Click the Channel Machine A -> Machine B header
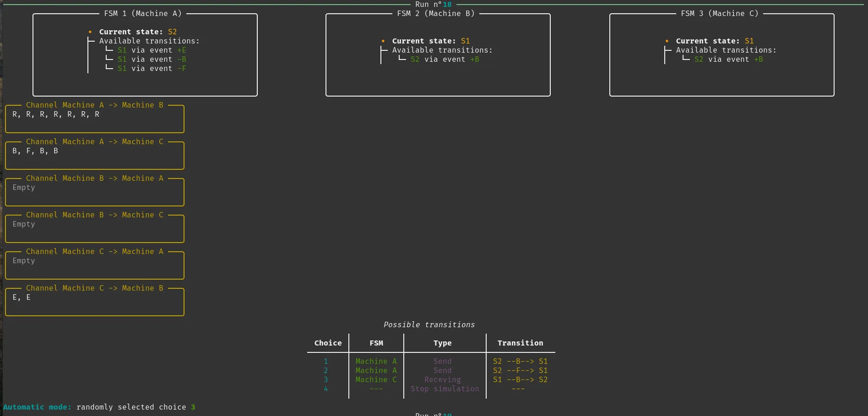The height and width of the screenshot is (416, 868). [94, 105]
